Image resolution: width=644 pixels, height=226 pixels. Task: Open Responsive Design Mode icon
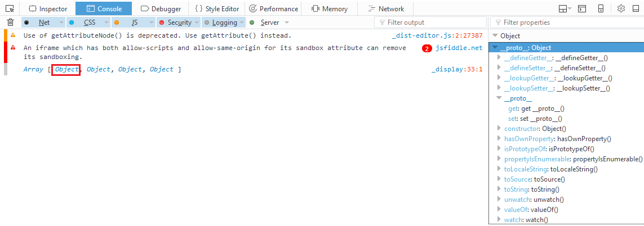tap(601, 8)
